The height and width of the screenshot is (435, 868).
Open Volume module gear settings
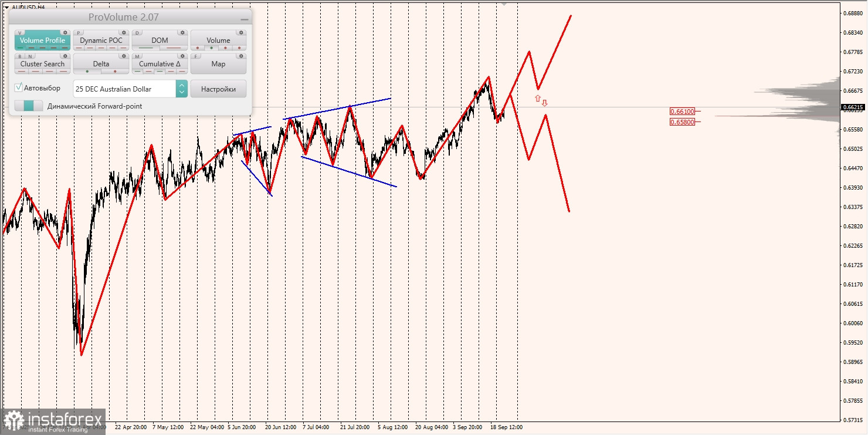(x=241, y=33)
